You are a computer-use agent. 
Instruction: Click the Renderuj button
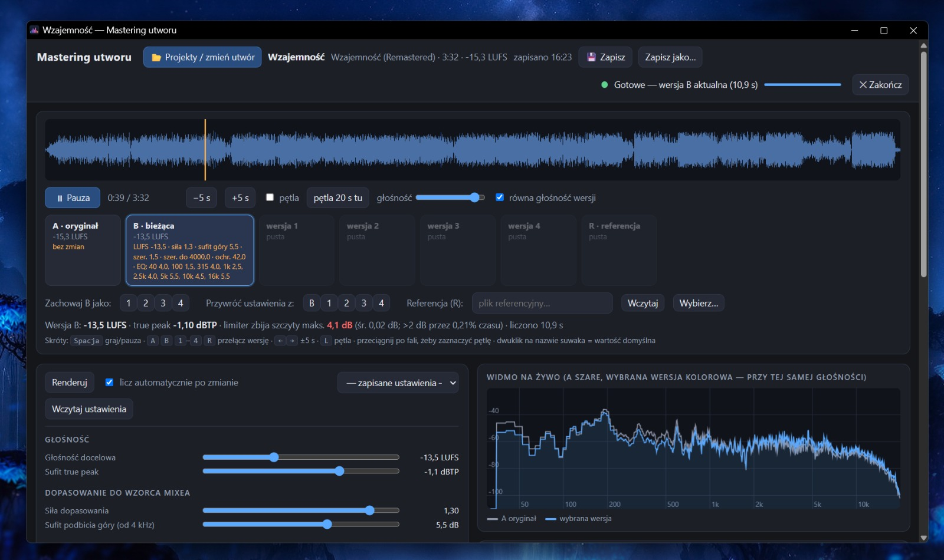70,383
